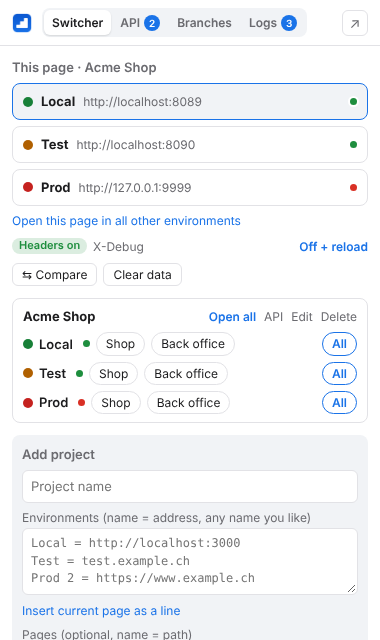Click the Add project heading
The width and height of the screenshot is (380, 640).
click(x=58, y=454)
